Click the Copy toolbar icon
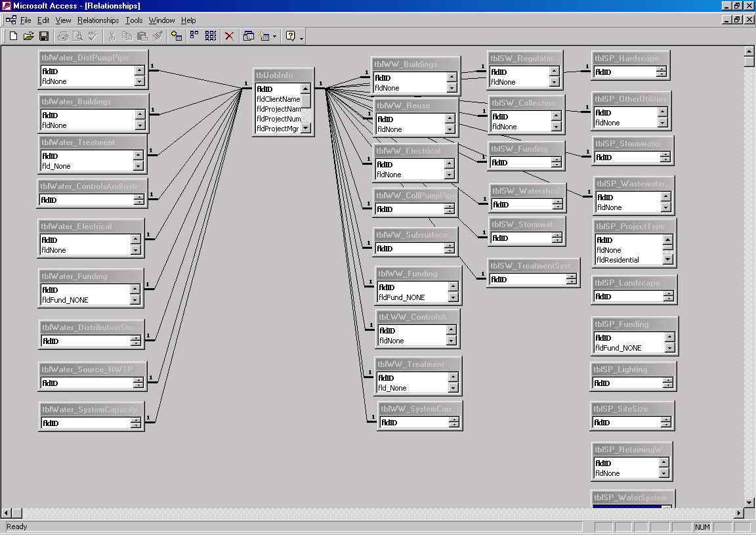This screenshot has width=756, height=535. point(127,36)
